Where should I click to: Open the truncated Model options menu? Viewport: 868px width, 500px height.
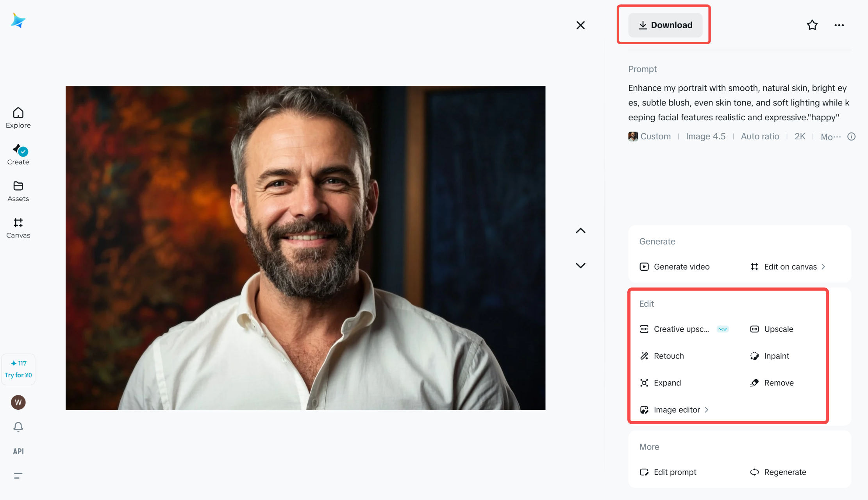point(830,136)
